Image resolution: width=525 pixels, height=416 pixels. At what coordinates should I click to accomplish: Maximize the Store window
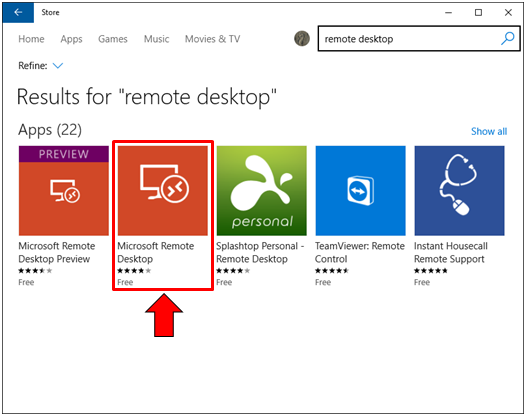tap(478, 12)
